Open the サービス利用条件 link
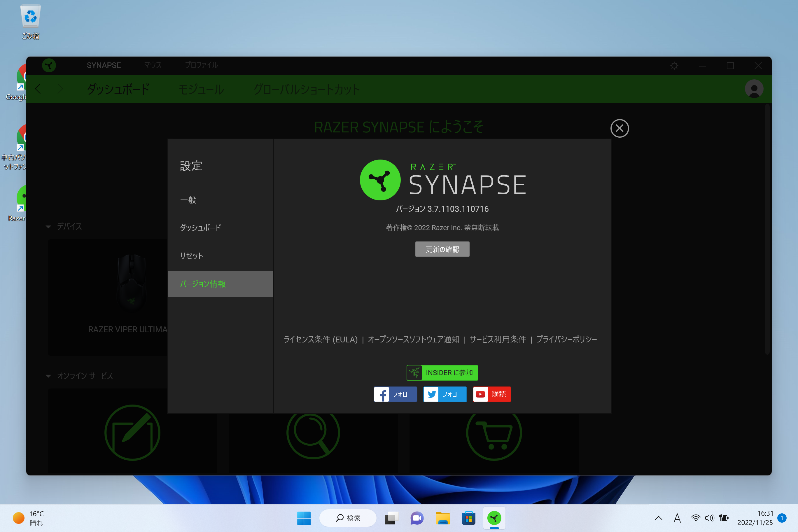 click(x=498, y=339)
